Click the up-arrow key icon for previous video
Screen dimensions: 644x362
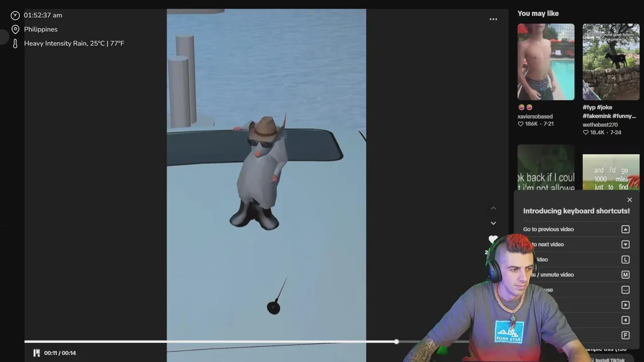[x=625, y=229]
